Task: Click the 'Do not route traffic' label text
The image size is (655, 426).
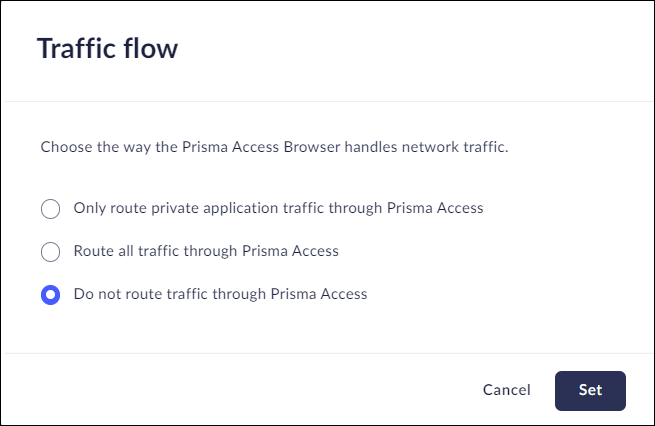Action: point(220,294)
